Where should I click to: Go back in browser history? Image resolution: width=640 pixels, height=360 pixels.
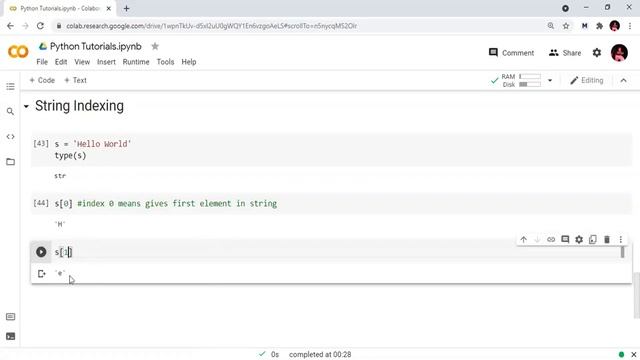coord(10,26)
